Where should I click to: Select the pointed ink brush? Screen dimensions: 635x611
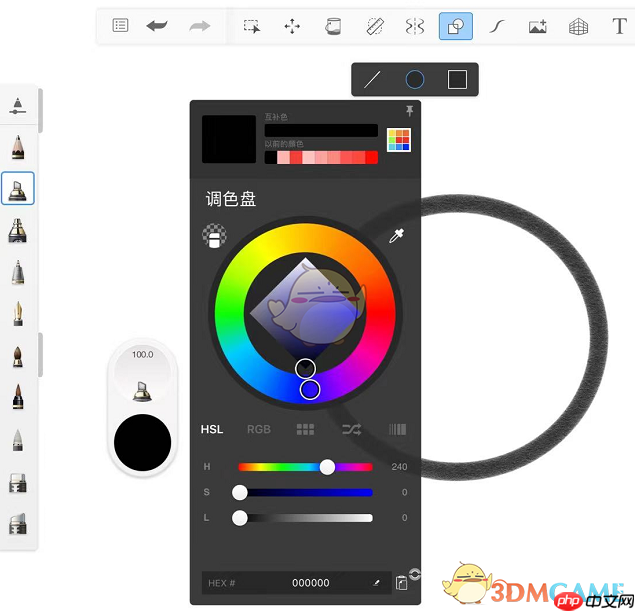click(18, 397)
